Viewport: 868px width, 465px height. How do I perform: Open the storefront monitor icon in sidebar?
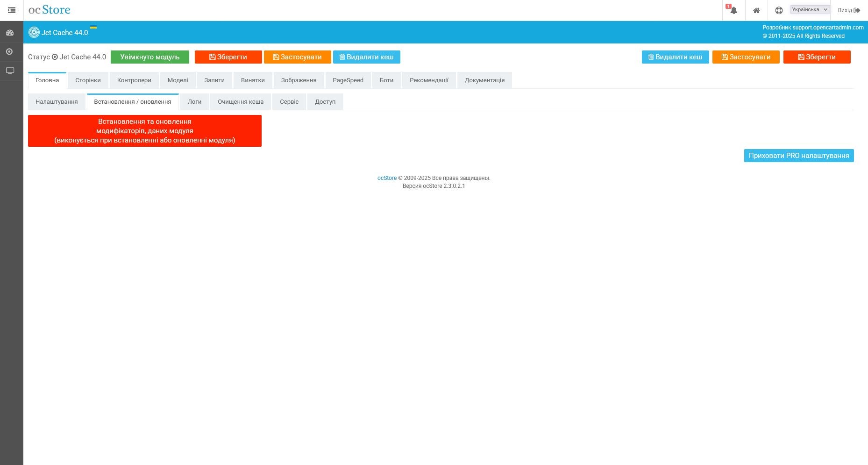click(10, 70)
